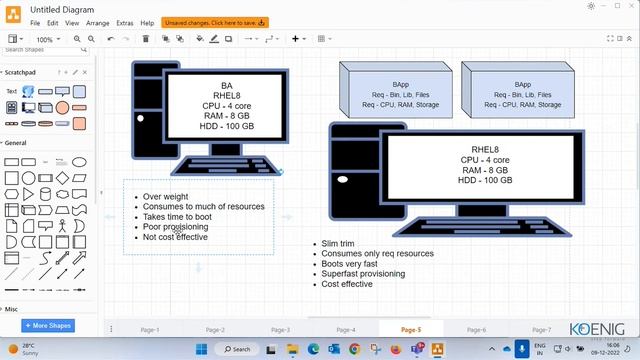Open File Explorer from taskbar

[x=292, y=349]
